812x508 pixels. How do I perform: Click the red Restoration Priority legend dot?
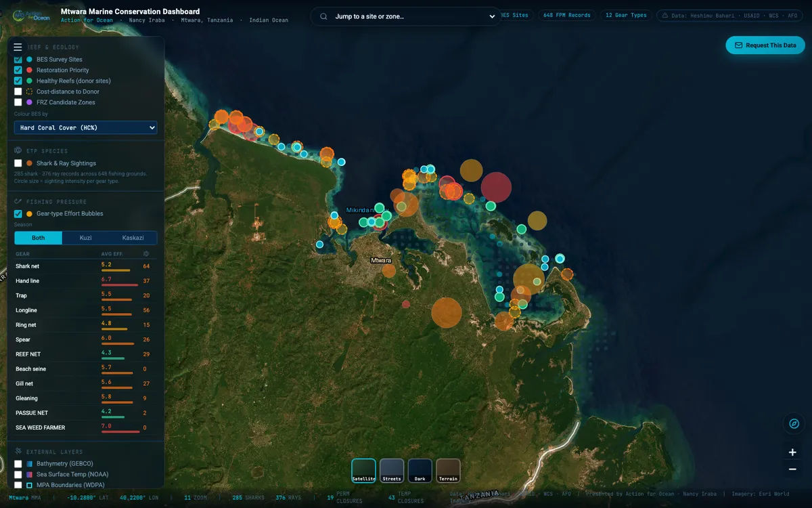[x=29, y=70]
